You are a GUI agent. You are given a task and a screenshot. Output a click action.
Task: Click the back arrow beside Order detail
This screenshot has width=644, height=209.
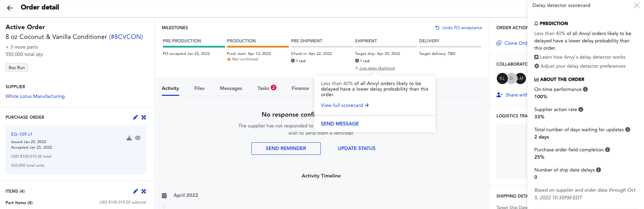coord(10,8)
